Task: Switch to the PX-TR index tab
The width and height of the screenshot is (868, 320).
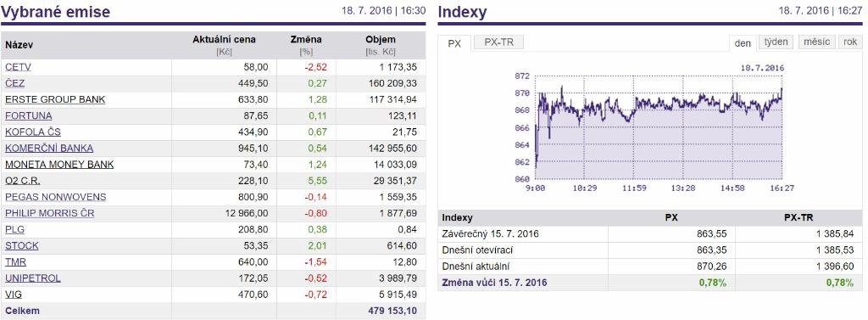Action: point(498,42)
